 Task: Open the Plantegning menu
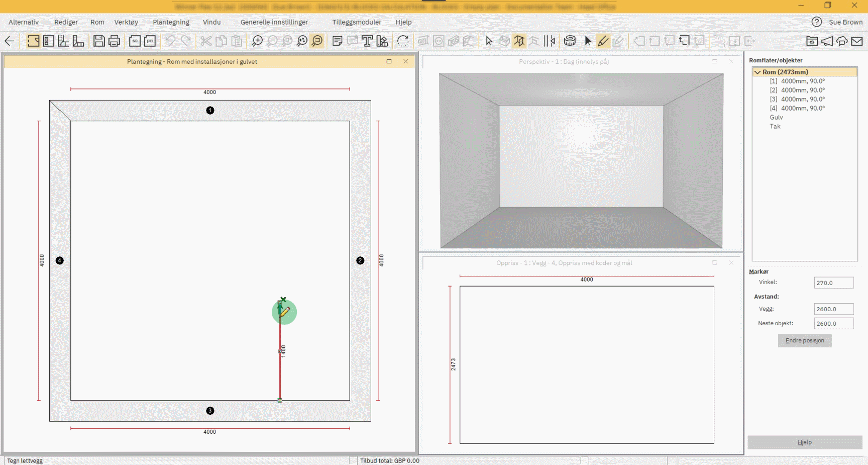[x=171, y=22]
